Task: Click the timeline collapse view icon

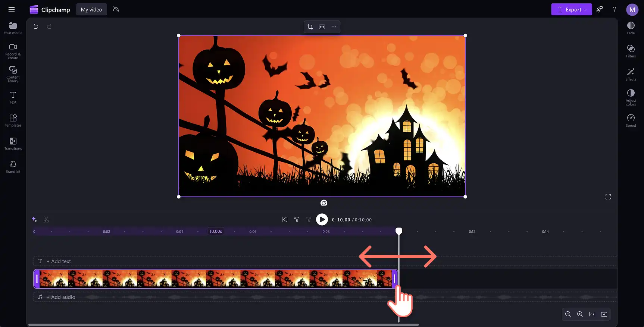Action: point(604,314)
